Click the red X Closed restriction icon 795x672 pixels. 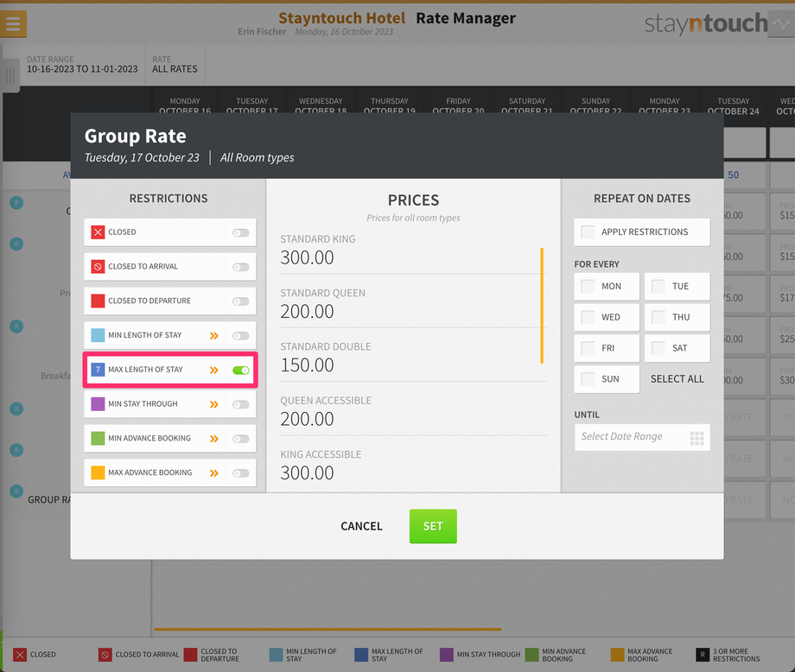click(x=98, y=232)
